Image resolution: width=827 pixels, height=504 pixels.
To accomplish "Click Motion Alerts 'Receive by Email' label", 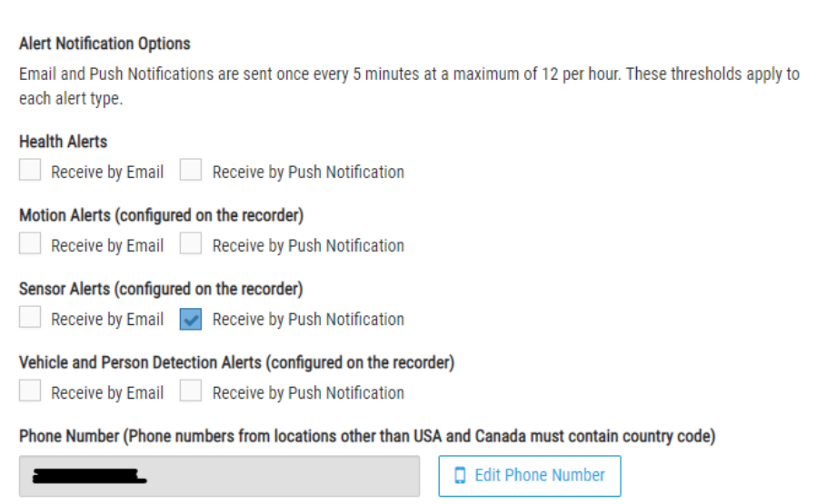I will [x=107, y=246].
